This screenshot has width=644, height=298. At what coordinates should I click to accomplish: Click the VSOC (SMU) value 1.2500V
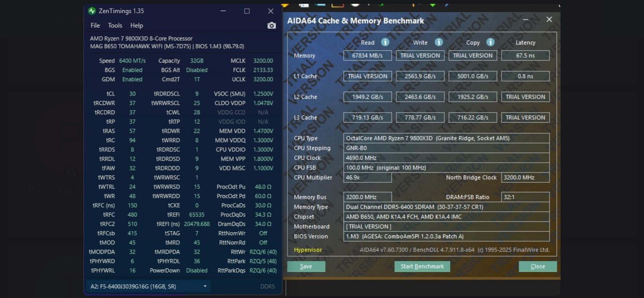point(263,94)
